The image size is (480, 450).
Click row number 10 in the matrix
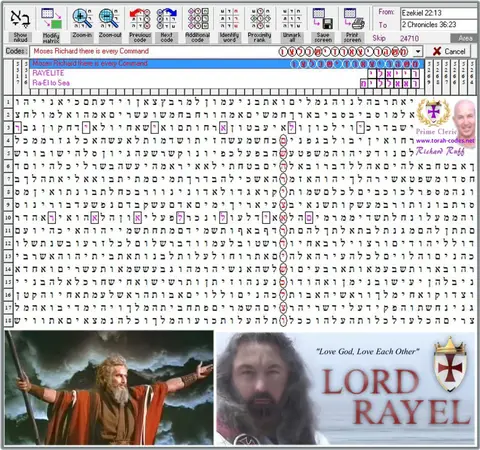[8, 218]
